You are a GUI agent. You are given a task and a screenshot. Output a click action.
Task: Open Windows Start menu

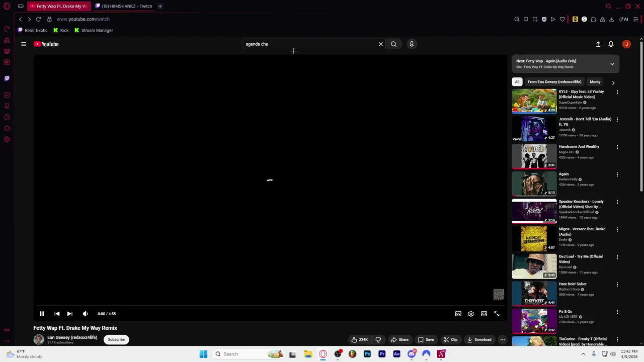(203, 354)
